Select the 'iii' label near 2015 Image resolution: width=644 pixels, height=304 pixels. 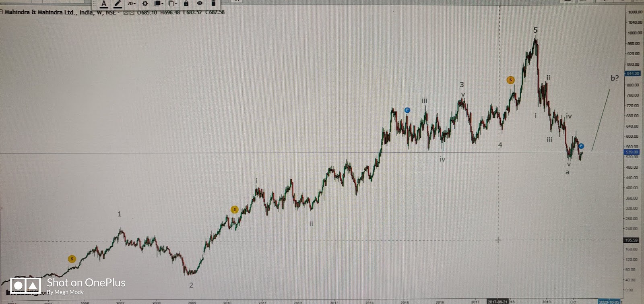[424, 100]
